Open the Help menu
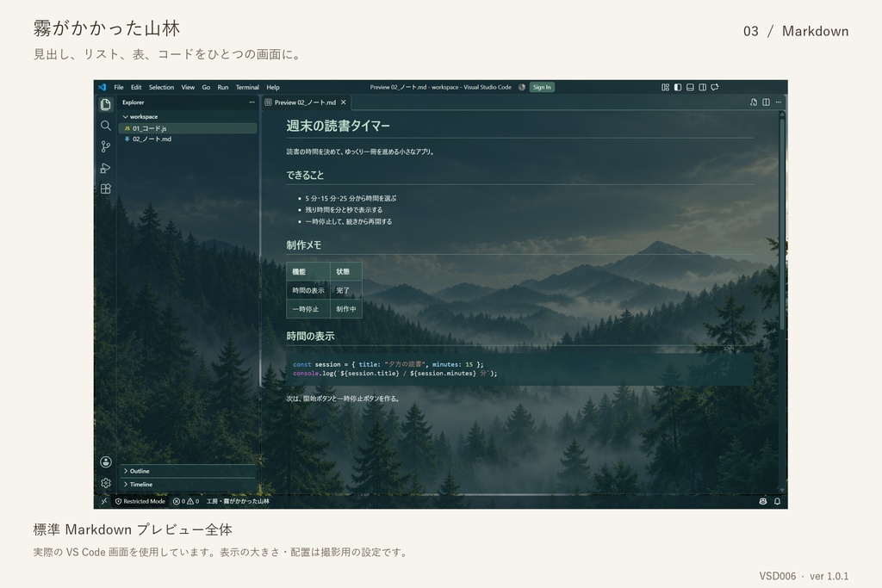Screen dimensions: 882x588 [273, 87]
